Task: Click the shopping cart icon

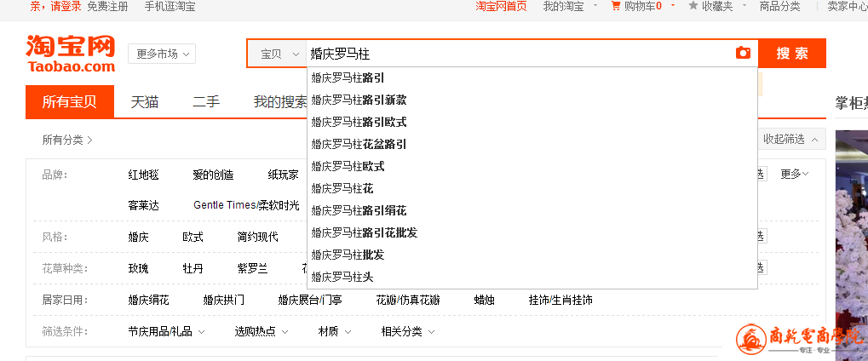Action: tap(616, 6)
